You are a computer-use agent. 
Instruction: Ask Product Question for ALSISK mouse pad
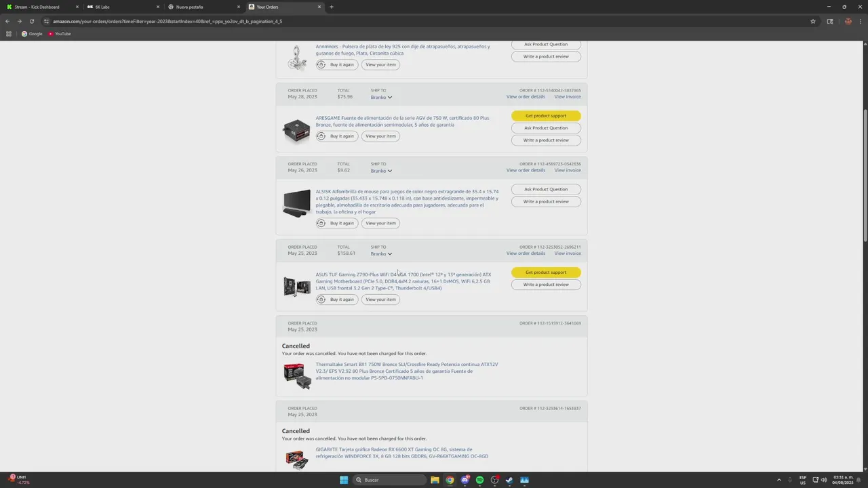(x=546, y=189)
